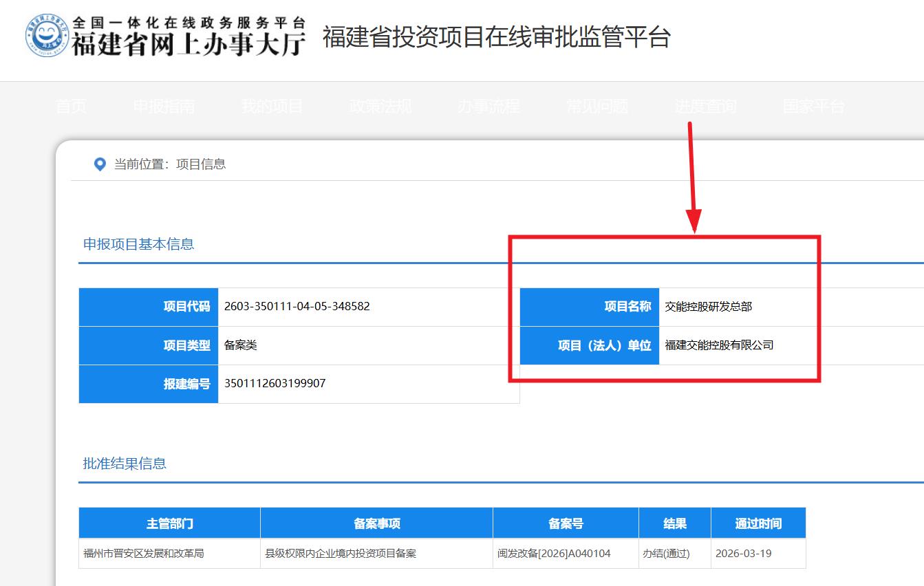Open 我的项目 in the navigation bar
Screen dimensions: 924x586
pyautogui.click(x=272, y=107)
